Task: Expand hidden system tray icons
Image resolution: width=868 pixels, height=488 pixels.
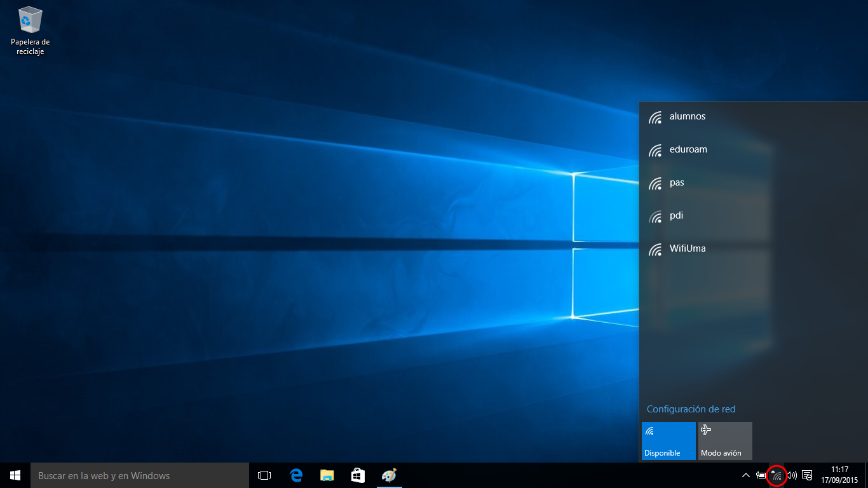Action: (746, 475)
